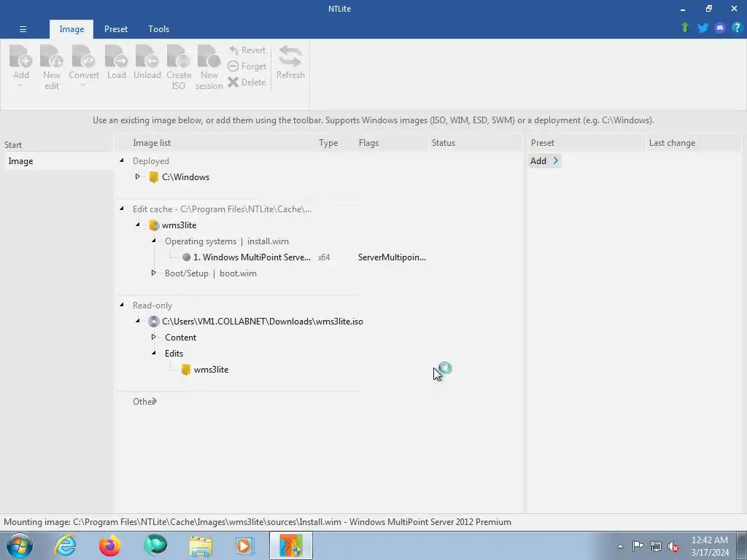Select wms3lite folder under Edits
Image resolution: width=747 pixels, height=560 pixels.
click(x=211, y=370)
